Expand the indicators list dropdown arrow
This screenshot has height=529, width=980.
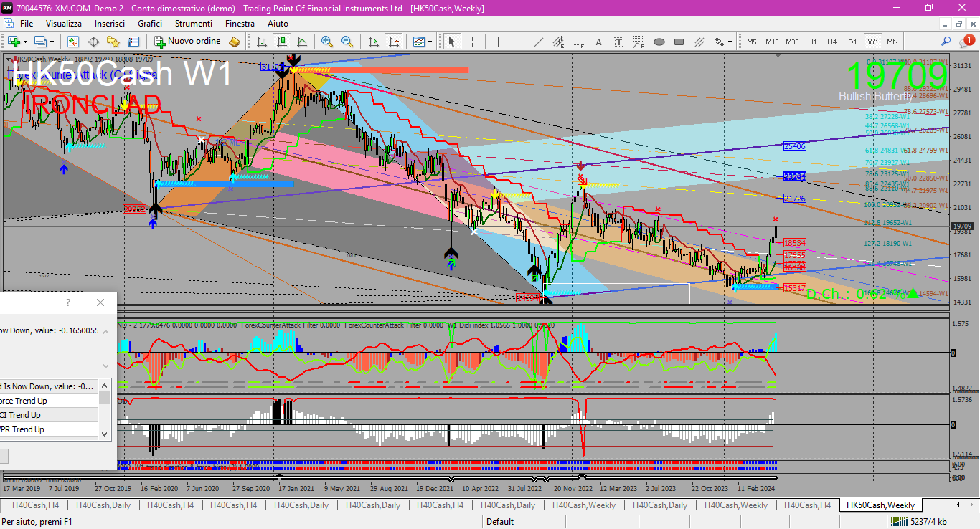pos(430,42)
